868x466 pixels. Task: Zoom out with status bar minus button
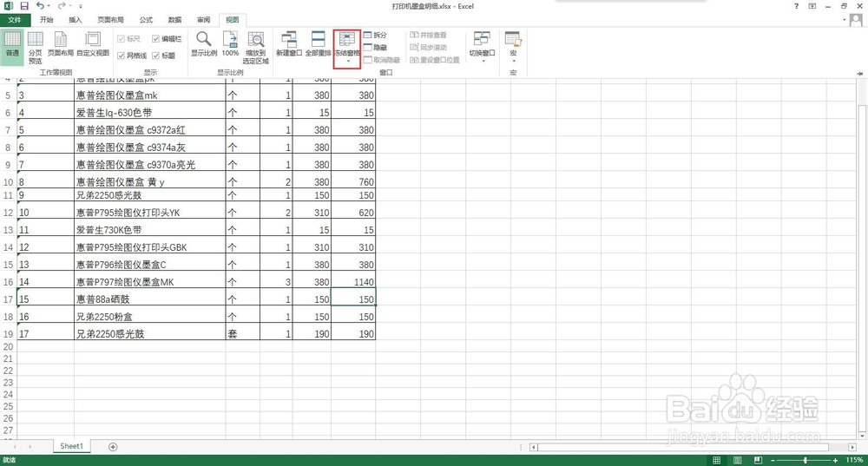point(773,460)
